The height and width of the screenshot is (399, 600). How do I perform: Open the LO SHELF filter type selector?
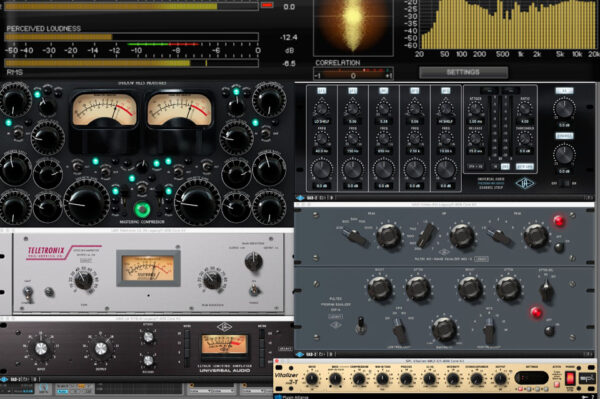click(321, 122)
